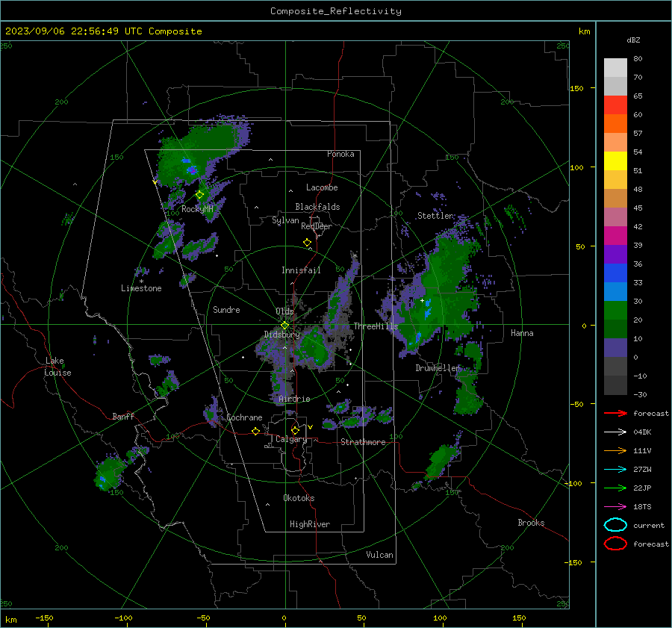The height and width of the screenshot is (628, 672).
Task: Click the green 22JP arrow legend icon
Action: [615, 488]
